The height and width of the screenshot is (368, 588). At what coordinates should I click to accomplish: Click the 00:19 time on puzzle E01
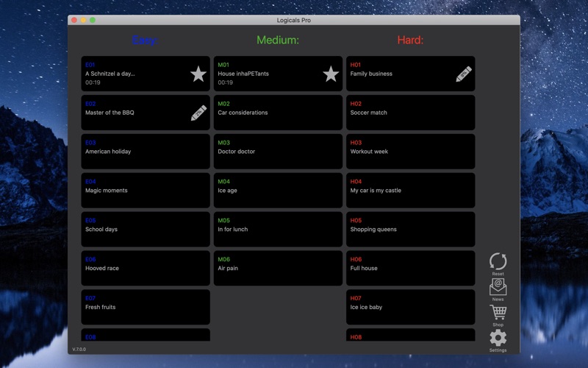[93, 82]
